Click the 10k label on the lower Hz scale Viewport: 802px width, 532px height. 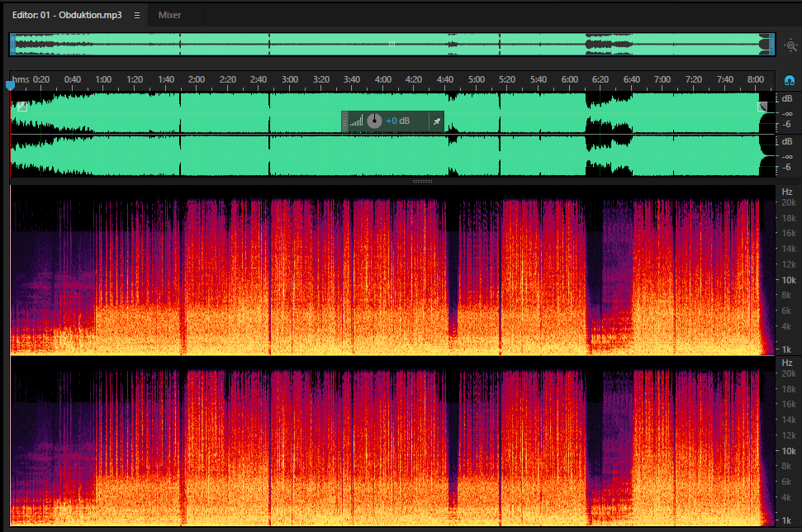[x=789, y=451]
